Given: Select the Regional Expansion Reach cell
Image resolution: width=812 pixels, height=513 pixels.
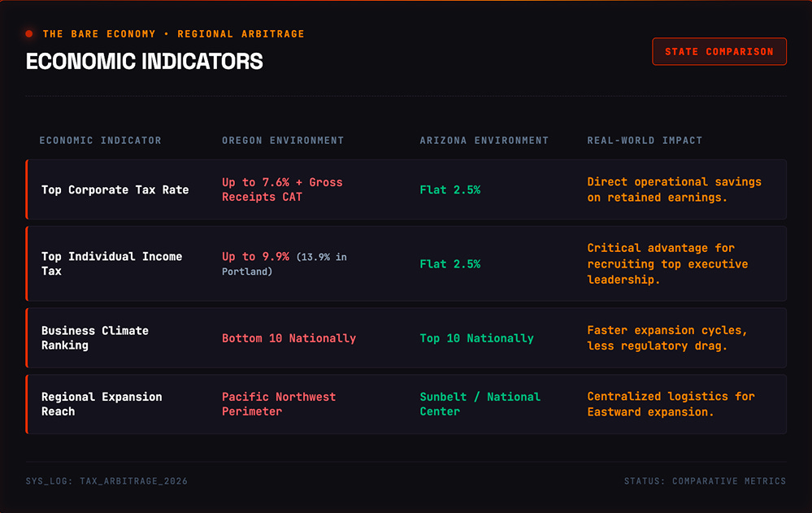Looking at the screenshot, I should click(x=102, y=404).
